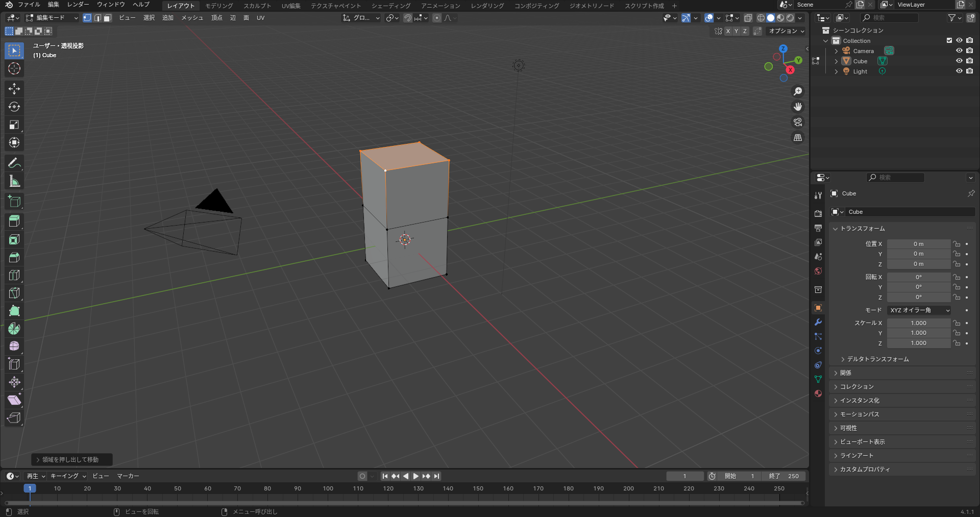This screenshot has width=980, height=517.
Task: Click the 終了 end frame field
Action: [x=784, y=476]
